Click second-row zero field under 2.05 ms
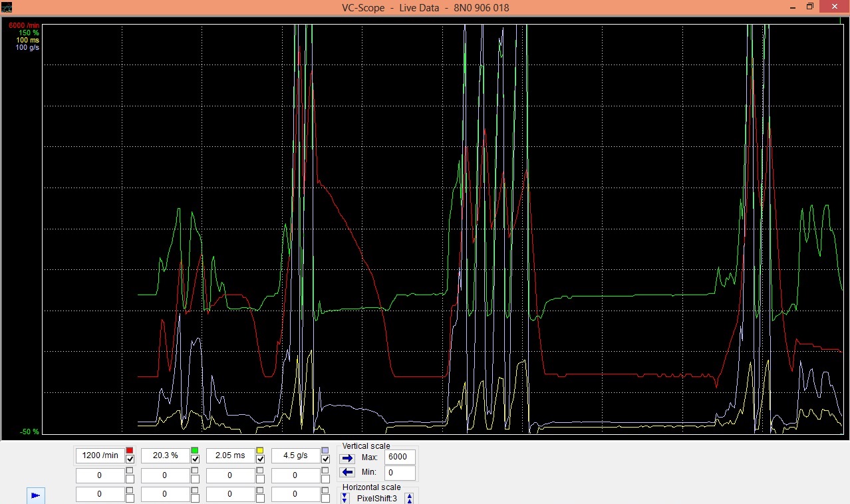Viewport: 850px width, 504px height. [230, 475]
